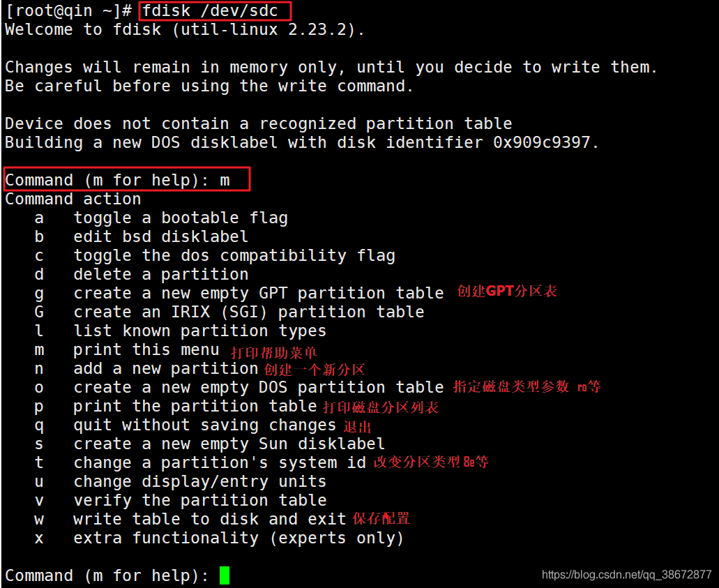Click the red '退出' annotation

coord(357,427)
